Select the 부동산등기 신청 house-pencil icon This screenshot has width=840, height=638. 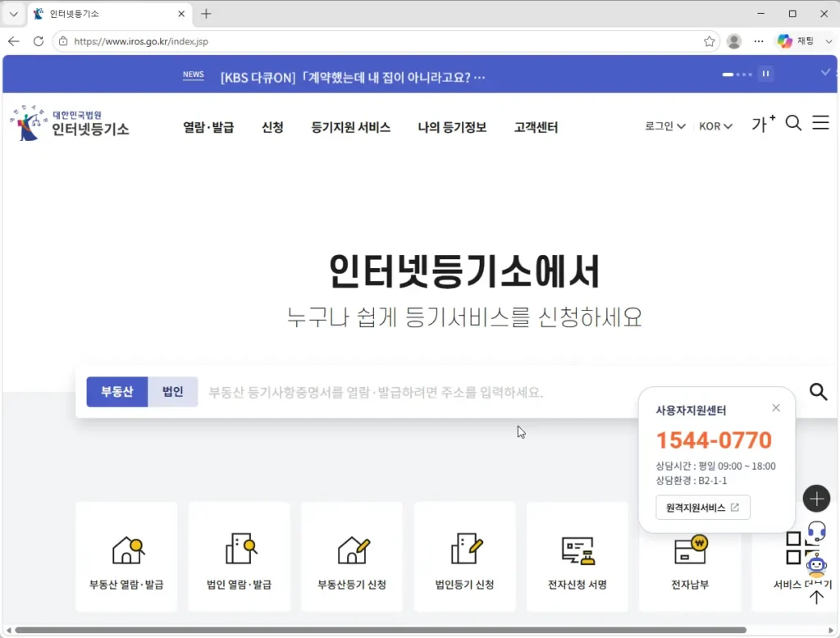(354, 550)
